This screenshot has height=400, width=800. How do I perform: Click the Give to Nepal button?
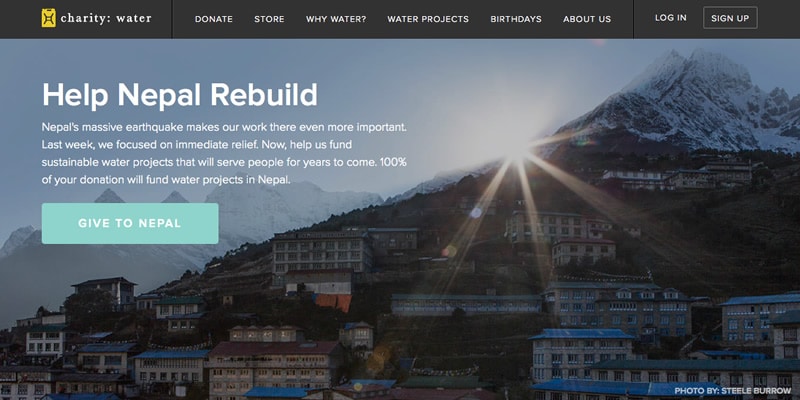tap(130, 223)
